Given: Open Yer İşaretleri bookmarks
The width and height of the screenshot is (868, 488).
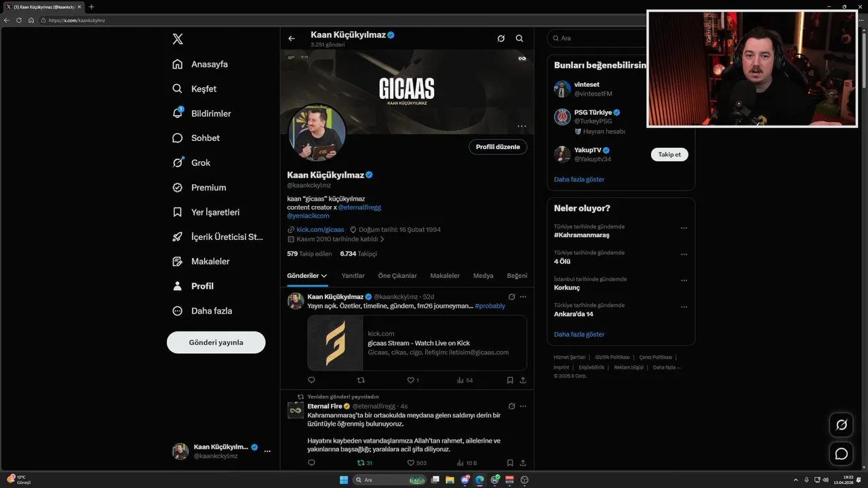Looking at the screenshot, I should point(206,212).
